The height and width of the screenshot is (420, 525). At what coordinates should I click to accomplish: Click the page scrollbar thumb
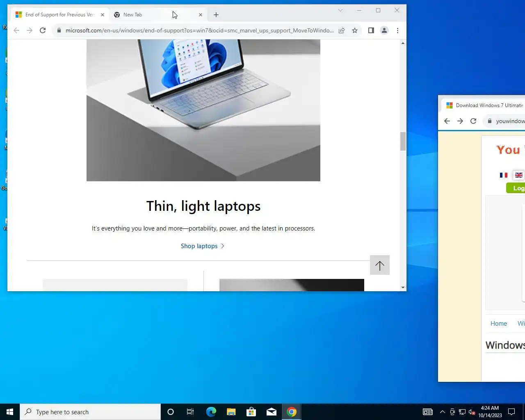(403, 142)
